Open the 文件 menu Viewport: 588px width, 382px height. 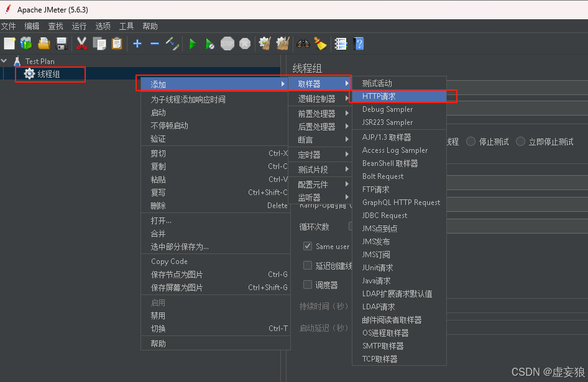(x=8, y=26)
